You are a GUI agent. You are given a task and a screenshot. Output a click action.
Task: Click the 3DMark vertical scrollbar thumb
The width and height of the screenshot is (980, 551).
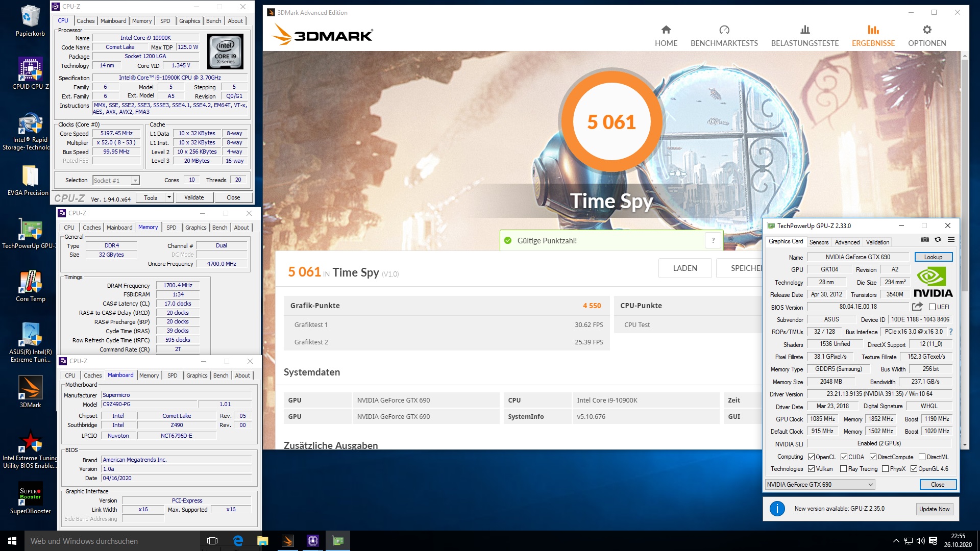point(964,176)
